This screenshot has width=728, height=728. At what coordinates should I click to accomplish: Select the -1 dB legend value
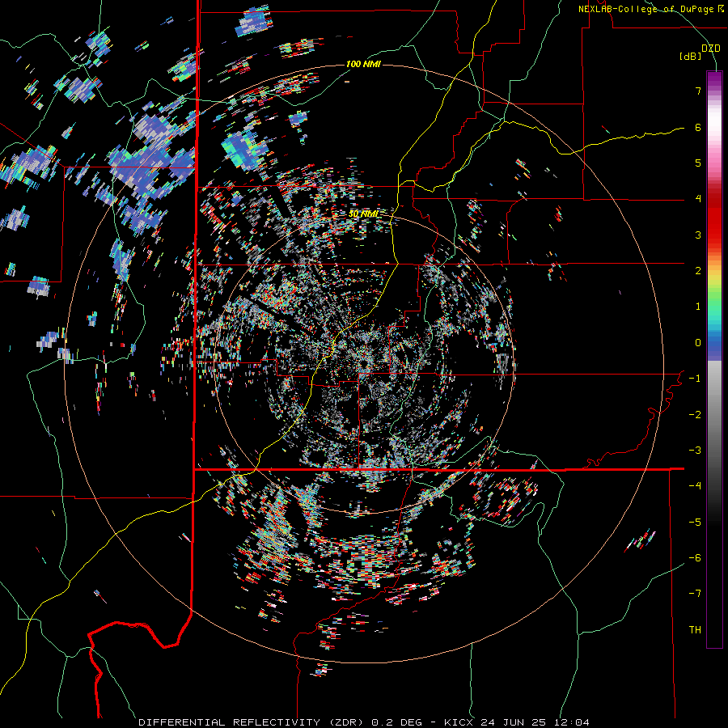pyautogui.click(x=695, y=379)
